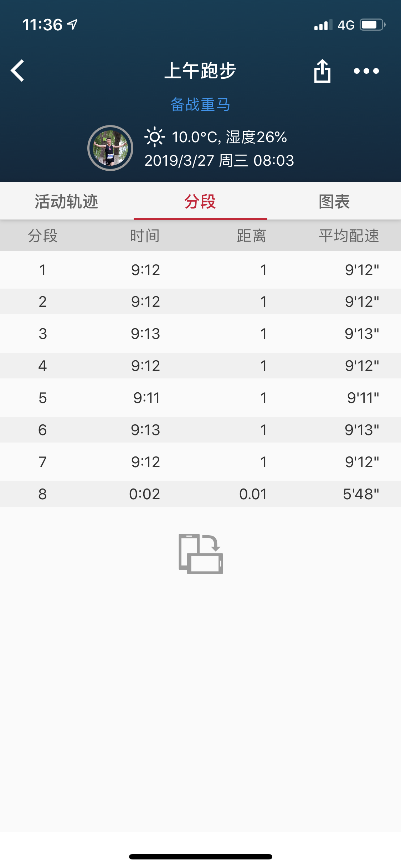Open the 备战重马 link
The image size is (401, 868).
pos(200,104)
